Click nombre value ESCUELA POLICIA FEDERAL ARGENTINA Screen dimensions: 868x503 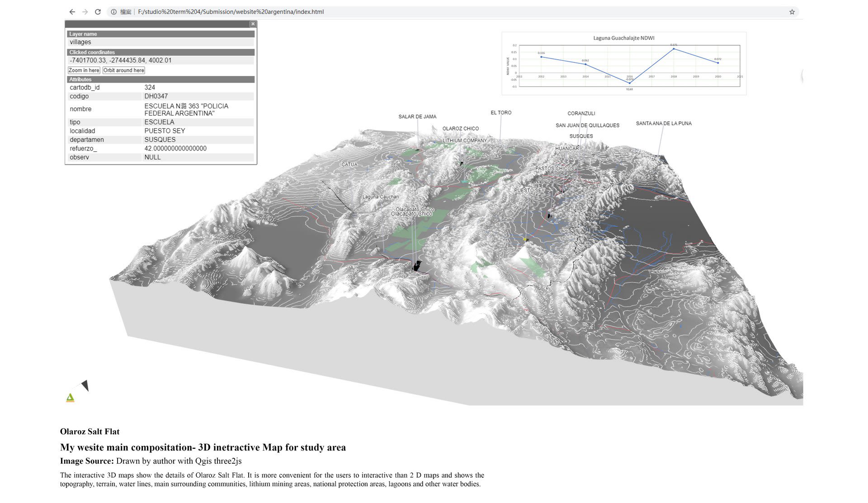186,109
